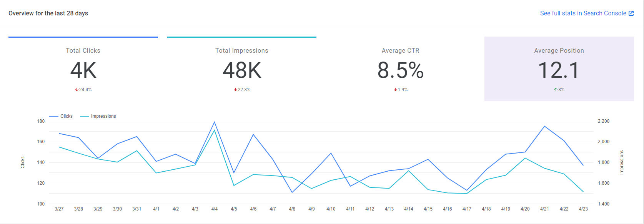Screen dimensions: 644x224
Task: Click the external link icon beside Search Console
Action: [x=631, y=13]
